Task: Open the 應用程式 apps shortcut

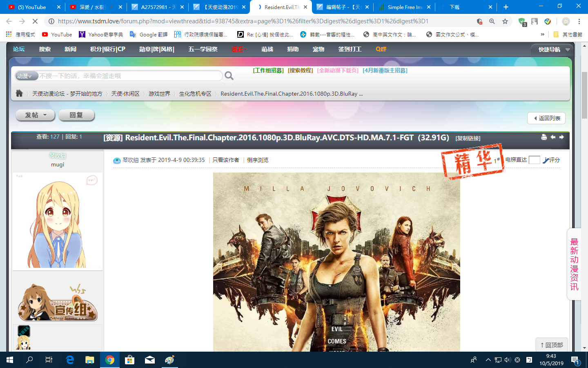Action: tap(21, 34)
